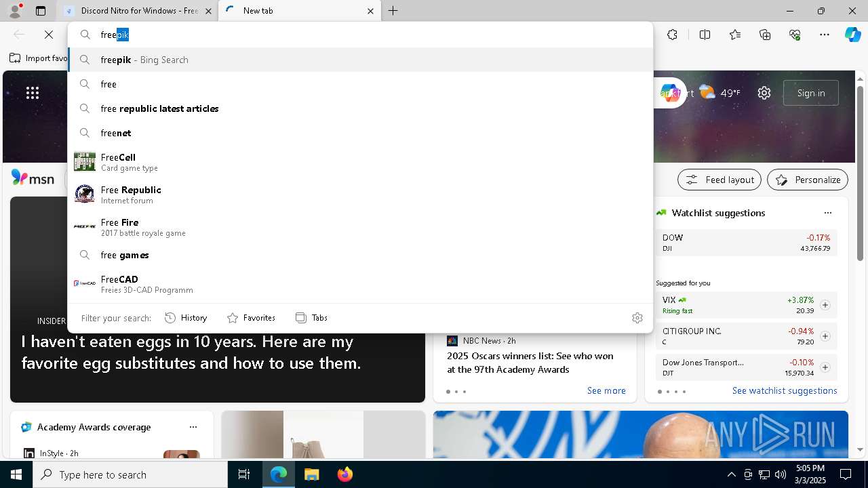Click the See more link
The height and width of the screenshot is (488, 868).
[606, 390]
